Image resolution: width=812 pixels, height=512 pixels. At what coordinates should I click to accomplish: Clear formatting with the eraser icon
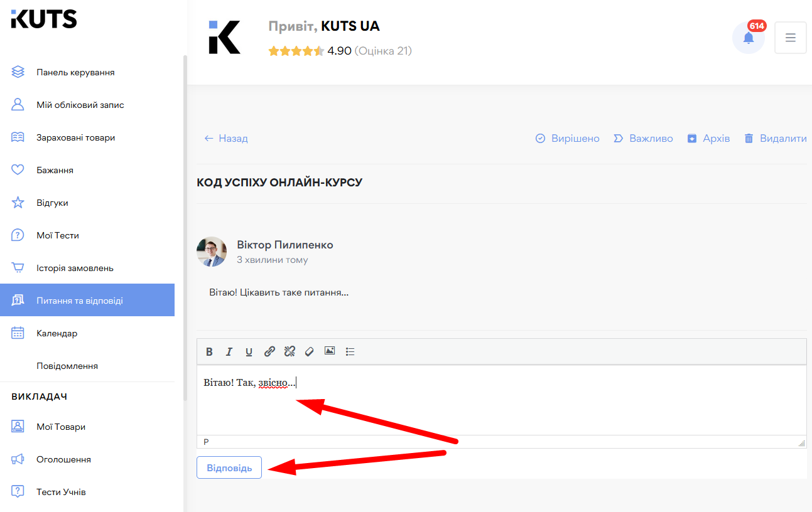click(x=310, y=351)
